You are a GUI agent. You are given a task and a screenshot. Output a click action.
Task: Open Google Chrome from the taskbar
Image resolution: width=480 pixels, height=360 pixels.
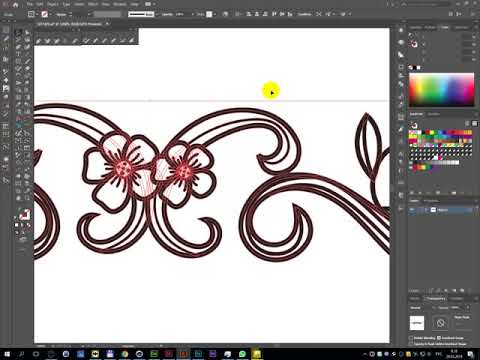pos(125,354)
